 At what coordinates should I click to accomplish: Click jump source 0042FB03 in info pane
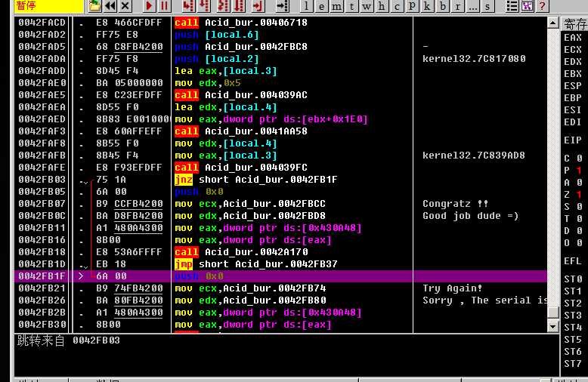(x=97, y=340)
